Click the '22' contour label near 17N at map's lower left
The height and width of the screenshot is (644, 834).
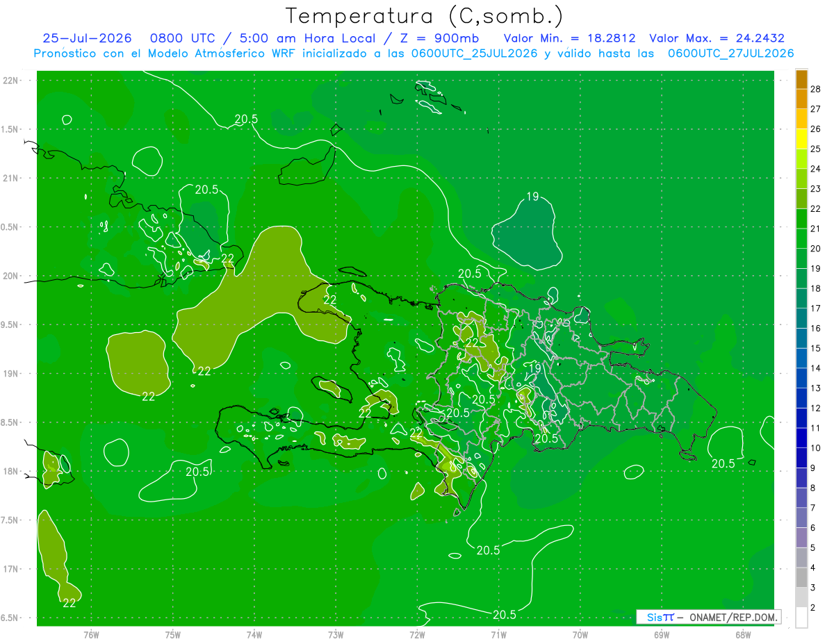(x=69, y=603)
